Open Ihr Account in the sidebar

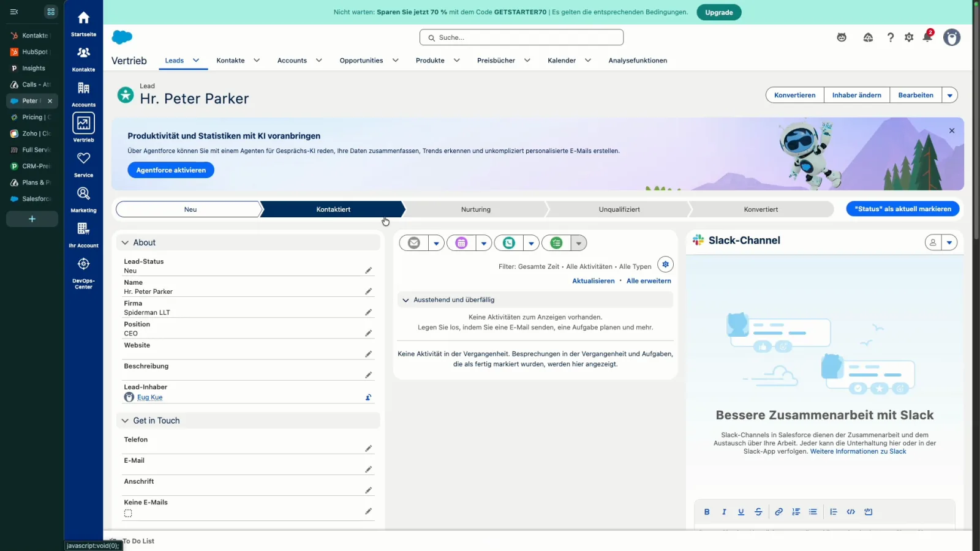click(83, 234)
